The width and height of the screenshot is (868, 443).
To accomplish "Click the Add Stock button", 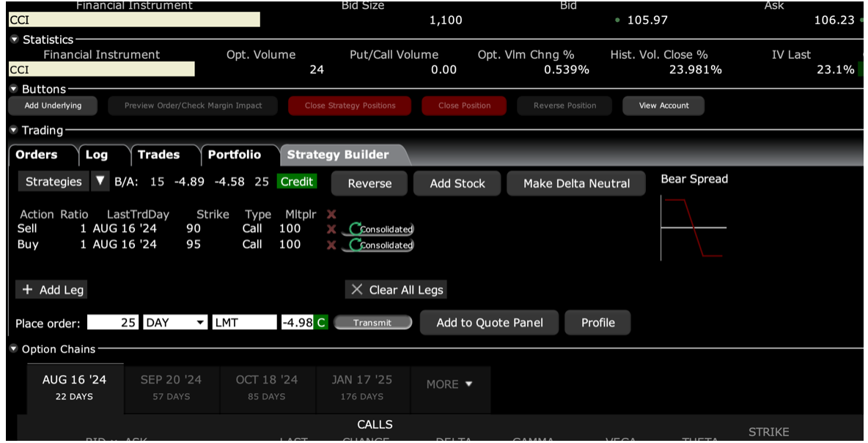I will pos(457,183).
